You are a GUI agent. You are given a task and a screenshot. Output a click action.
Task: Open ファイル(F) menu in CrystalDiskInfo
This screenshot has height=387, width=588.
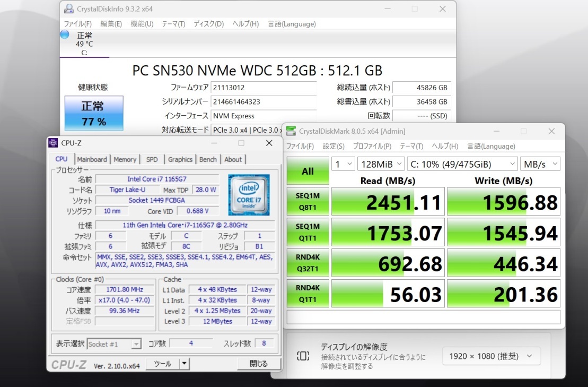77,24
